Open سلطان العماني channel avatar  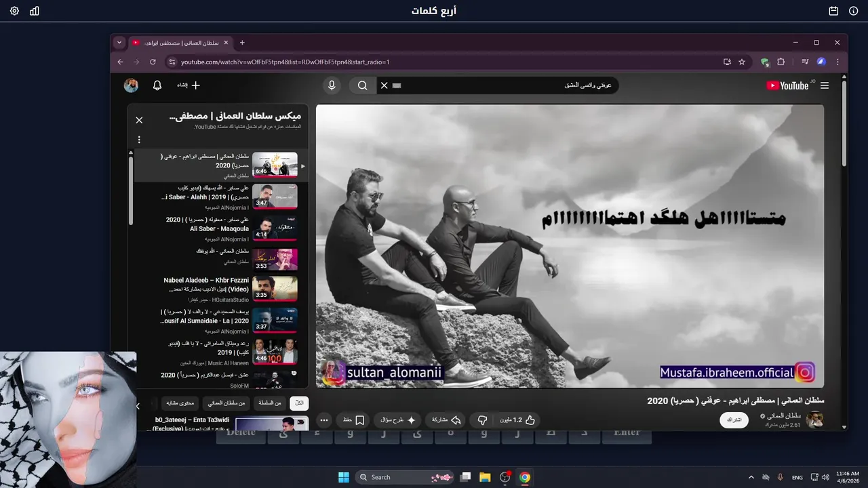814,420
